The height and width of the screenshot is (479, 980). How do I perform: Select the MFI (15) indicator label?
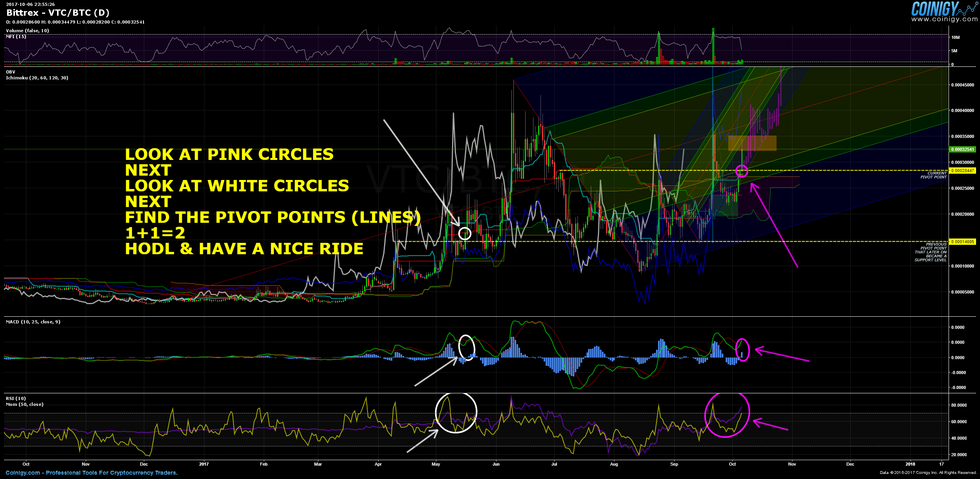[x=16, y=37]
